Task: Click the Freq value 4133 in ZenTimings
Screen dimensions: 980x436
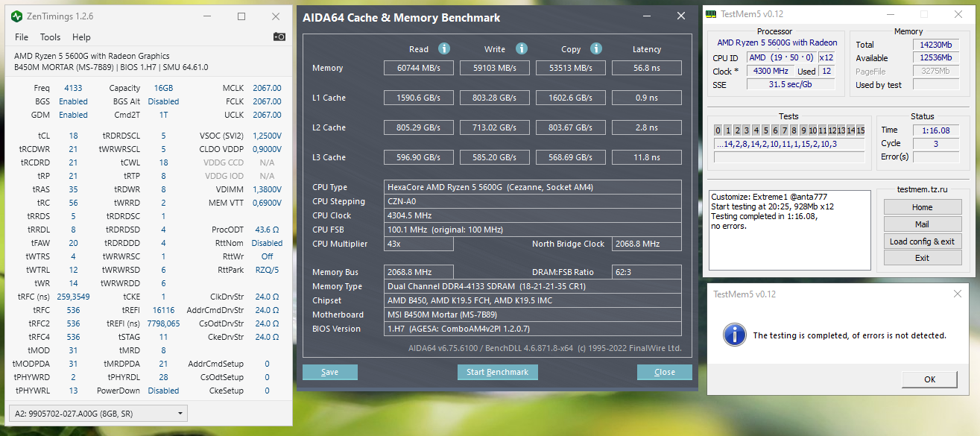Action: (x=73, y=88)
